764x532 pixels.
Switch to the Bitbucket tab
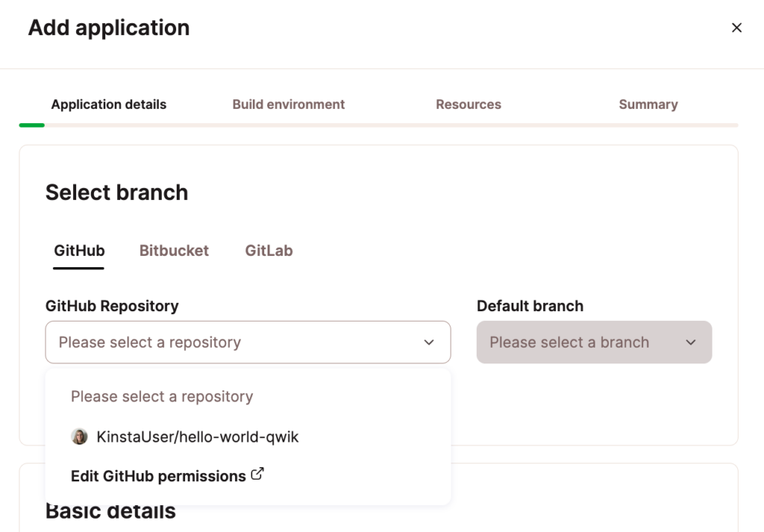pyautogui.click(x=174, y=251)
